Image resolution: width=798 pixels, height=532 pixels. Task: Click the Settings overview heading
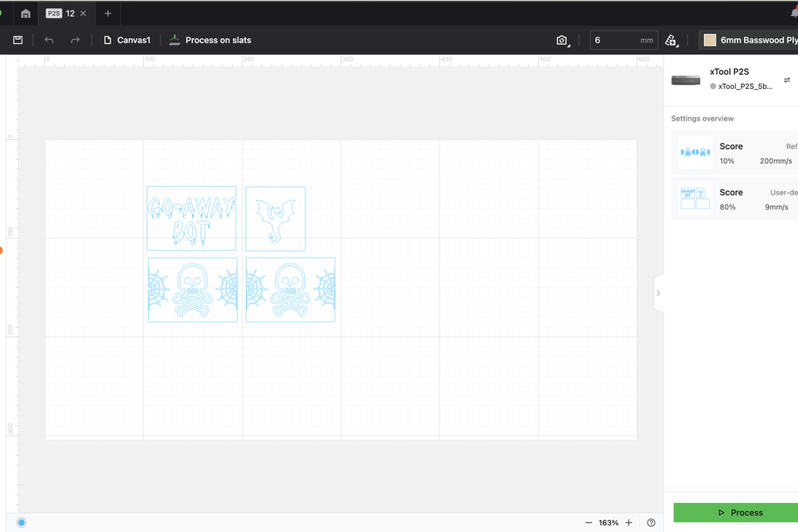coord(702,119)
